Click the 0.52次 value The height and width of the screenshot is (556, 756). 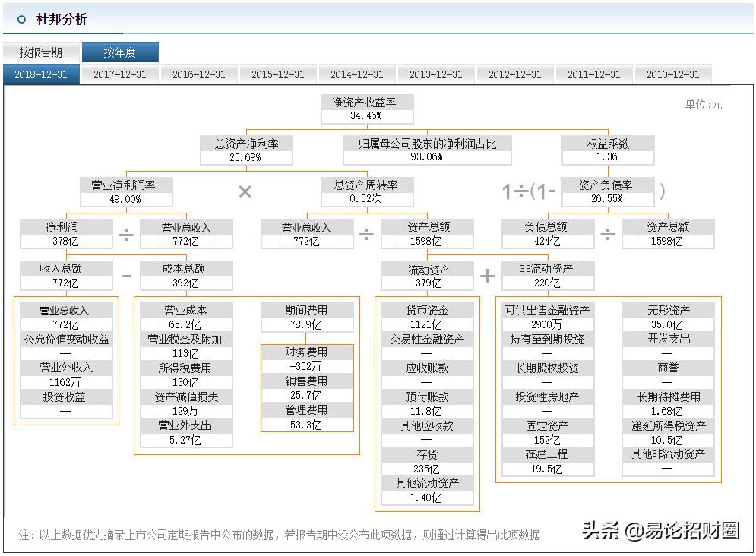click(366, 198)
